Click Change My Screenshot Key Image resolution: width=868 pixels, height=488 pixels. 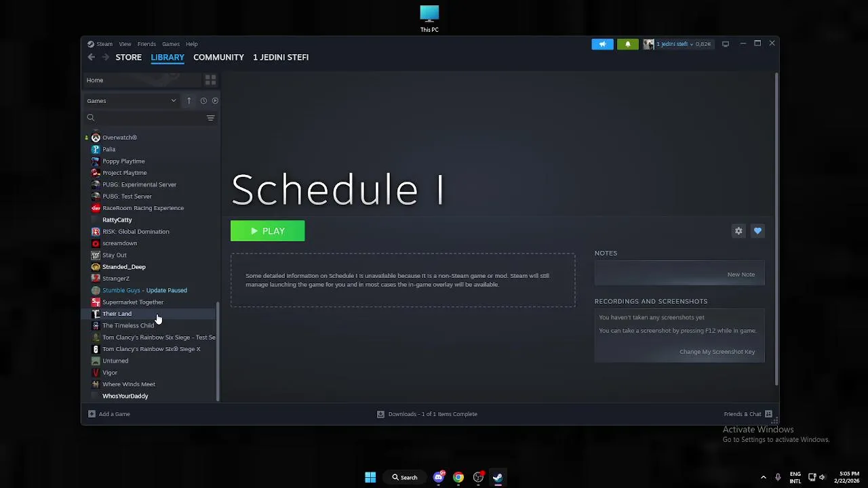717,352
